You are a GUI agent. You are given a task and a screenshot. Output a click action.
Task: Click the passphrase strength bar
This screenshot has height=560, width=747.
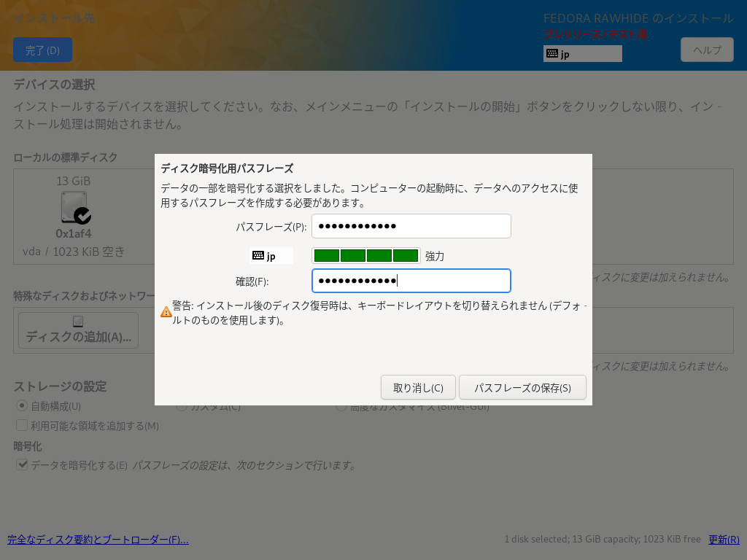point(366,256)
